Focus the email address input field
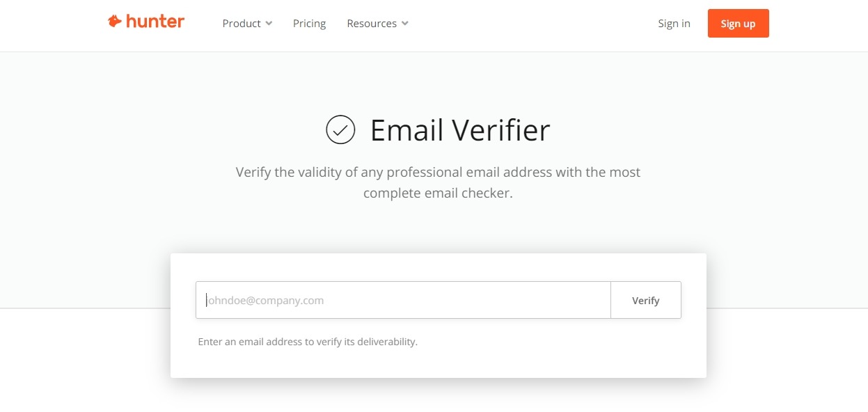The width and height of the screenshot is (868, 412). click(x=403, y=301)
